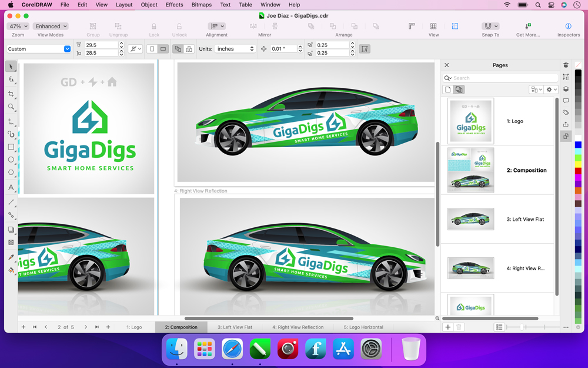
Task: Select the Eyedropper tool in the toolbox
Action: point(11,257)
